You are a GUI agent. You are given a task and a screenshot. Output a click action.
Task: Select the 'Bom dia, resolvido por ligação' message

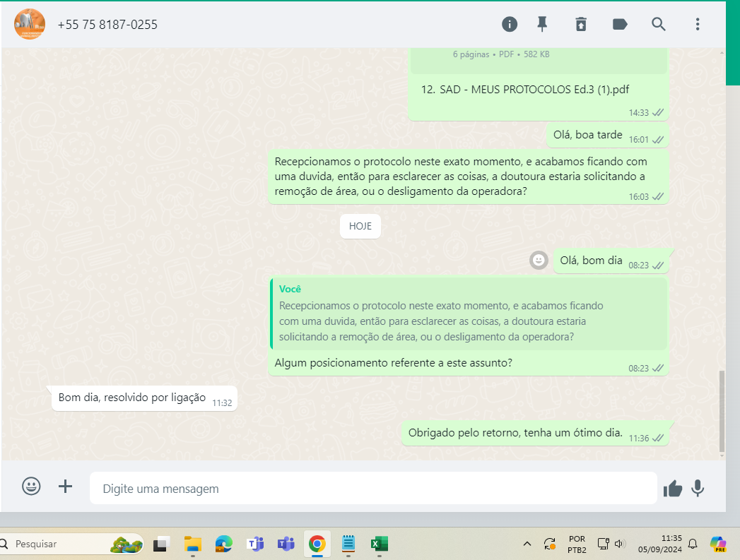coord(144,398)
